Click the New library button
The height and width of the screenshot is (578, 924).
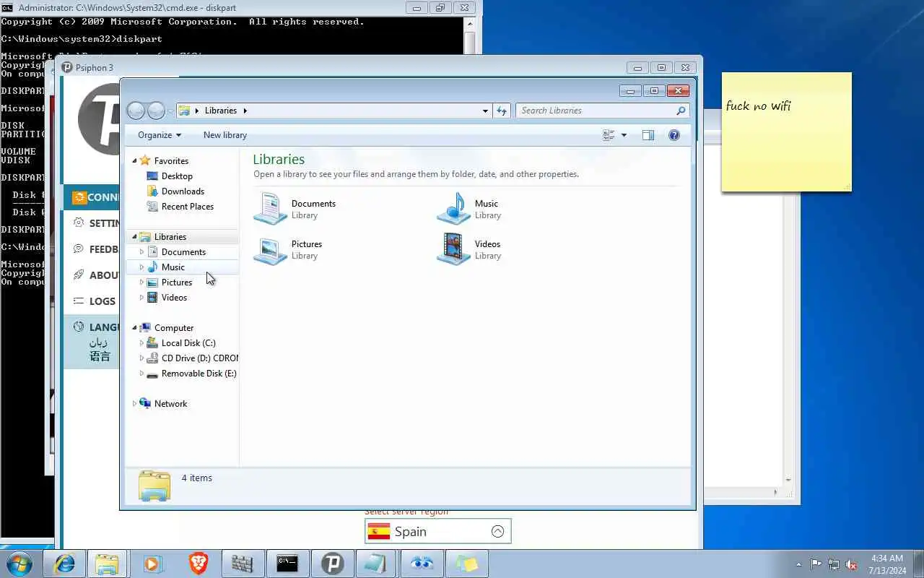coord(225,135)
